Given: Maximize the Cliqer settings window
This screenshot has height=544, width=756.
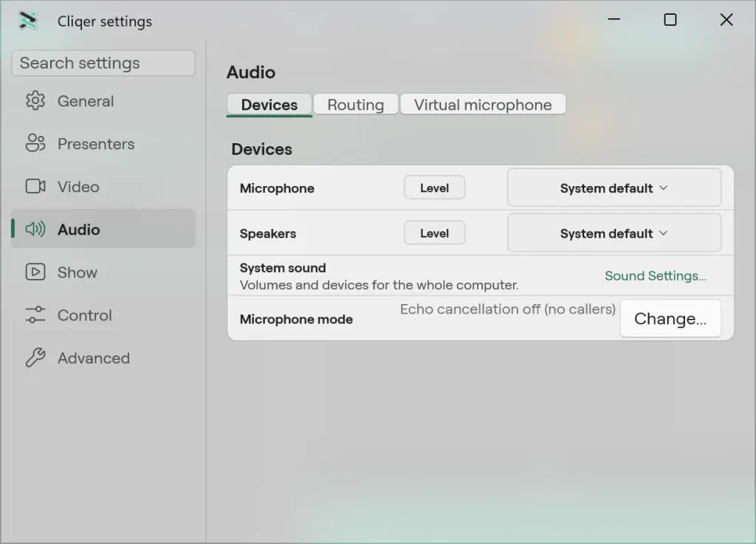Looking at the screenshot, I should [670, 20].
